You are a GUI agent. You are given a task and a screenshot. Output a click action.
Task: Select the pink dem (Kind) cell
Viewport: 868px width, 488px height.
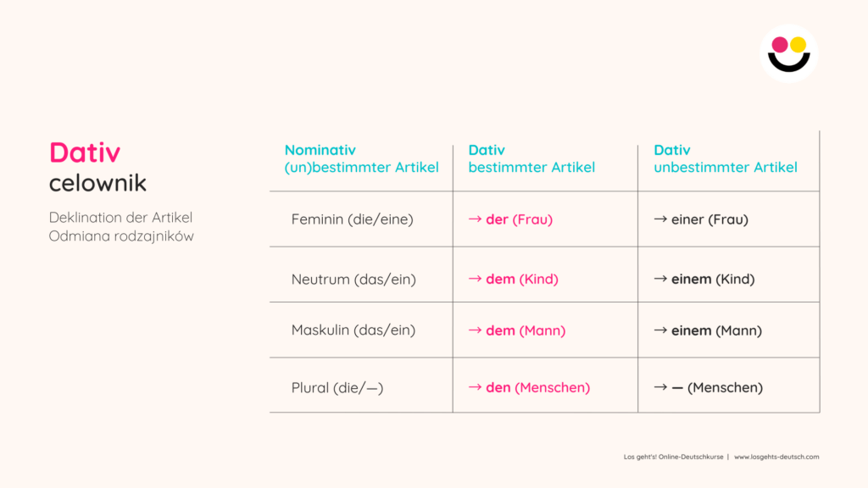514,279
